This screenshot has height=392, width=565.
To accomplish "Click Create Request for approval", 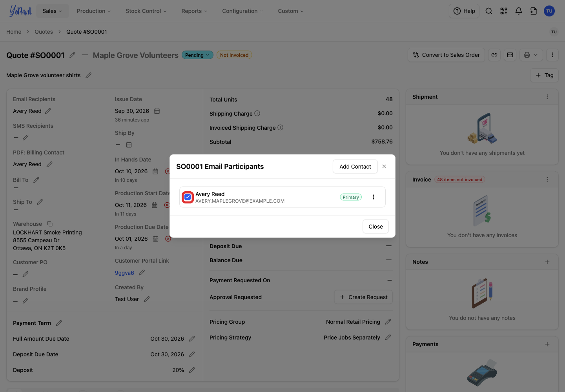I will tap(363, 297).
